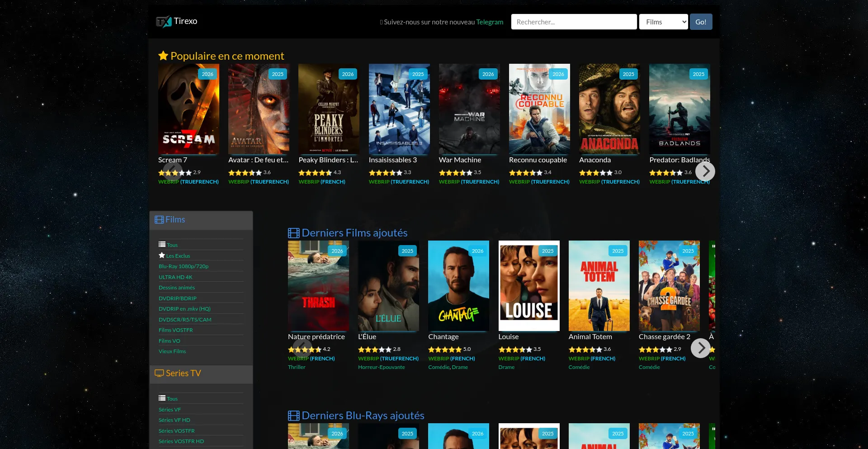Viewport: 868px width, 449px height.
Task: Click the list icon next to Series Tous
Action: pos(162,398)
